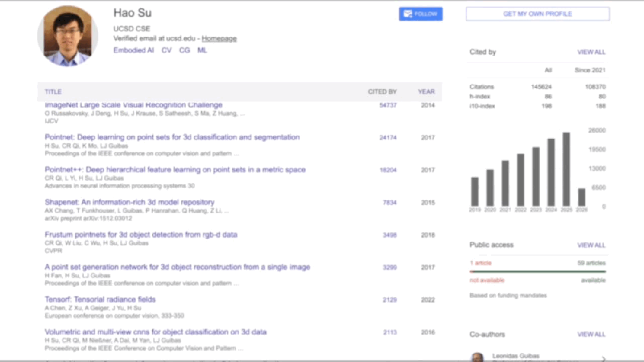Click the envelope icon on Follow button
Viewport: 644px width, 362px height.
click(x=408, y=14)
